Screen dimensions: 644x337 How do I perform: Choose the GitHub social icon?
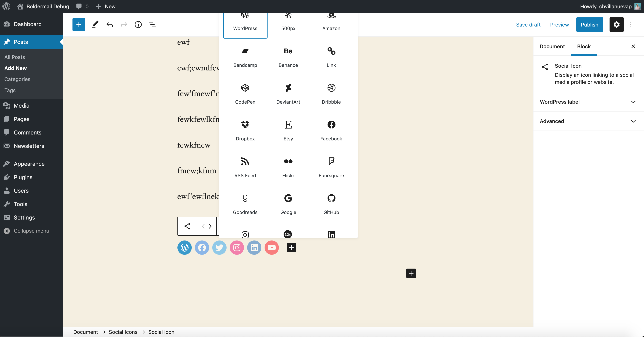[x=331, y=204]
